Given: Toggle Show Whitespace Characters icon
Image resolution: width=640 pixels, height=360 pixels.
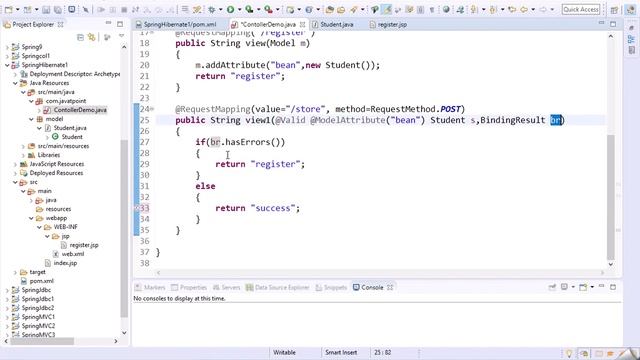Looking at the screenshot, I should (432, 9).
